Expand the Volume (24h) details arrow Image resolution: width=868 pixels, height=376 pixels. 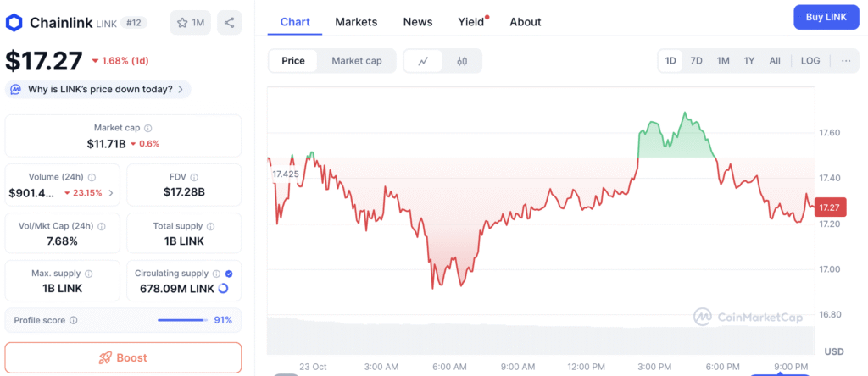tap(111, 192)
